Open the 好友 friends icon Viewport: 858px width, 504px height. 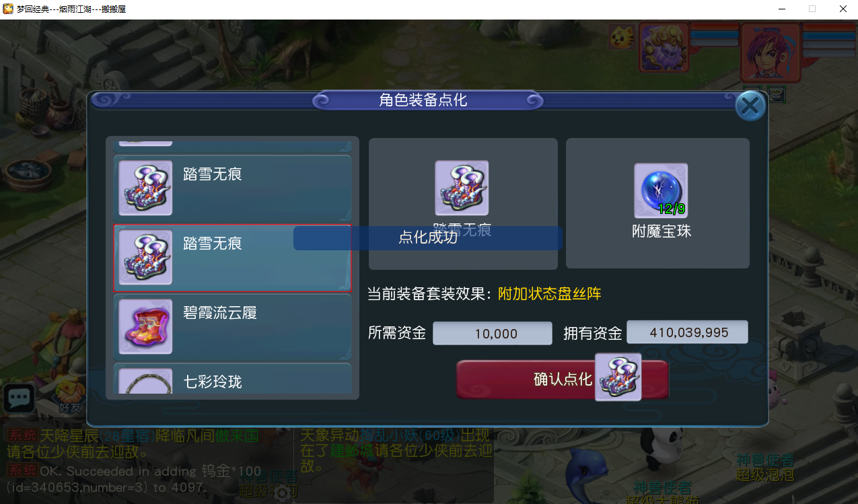pos(69,397)
